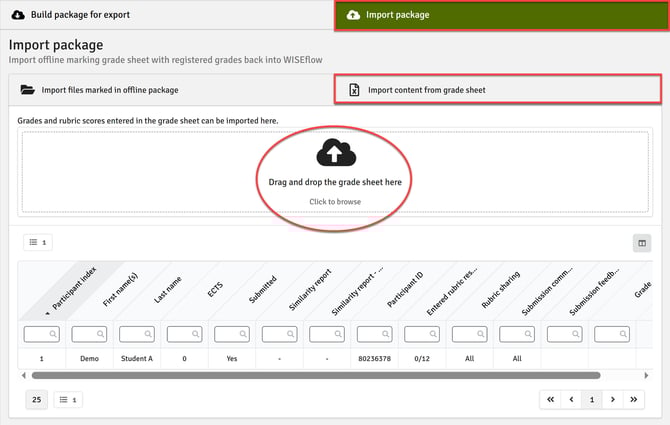Click the spreadsheet icon for grade sheet import
The image size is (670, 425).
click(354, 90)
